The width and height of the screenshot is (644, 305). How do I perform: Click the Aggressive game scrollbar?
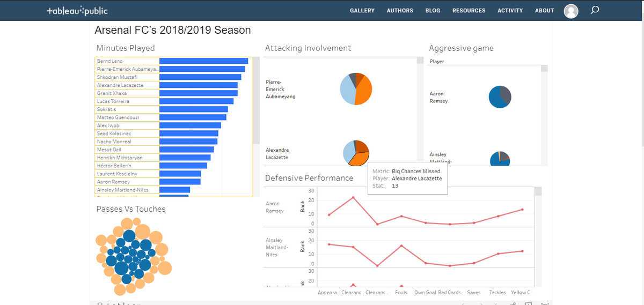[x=544, y=68]
